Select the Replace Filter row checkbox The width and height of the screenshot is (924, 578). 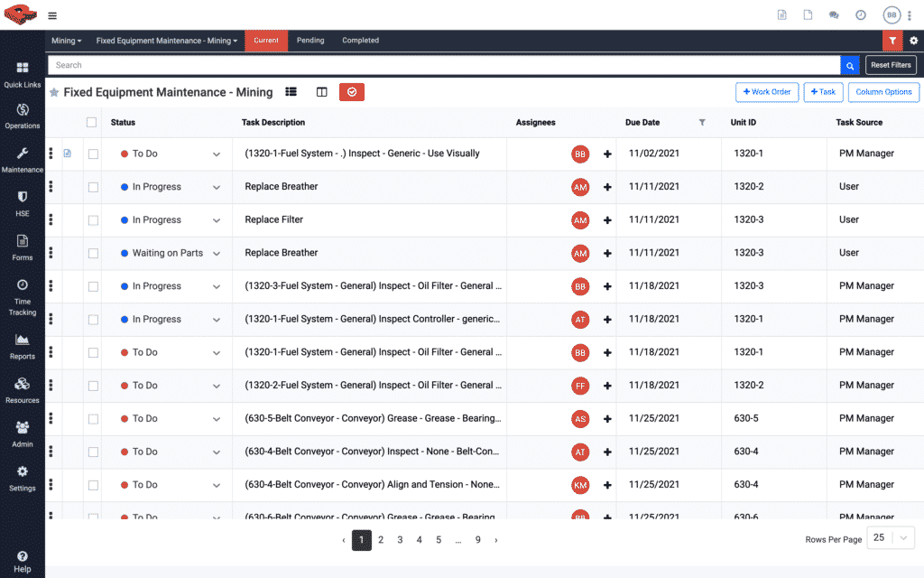[93, 220]
